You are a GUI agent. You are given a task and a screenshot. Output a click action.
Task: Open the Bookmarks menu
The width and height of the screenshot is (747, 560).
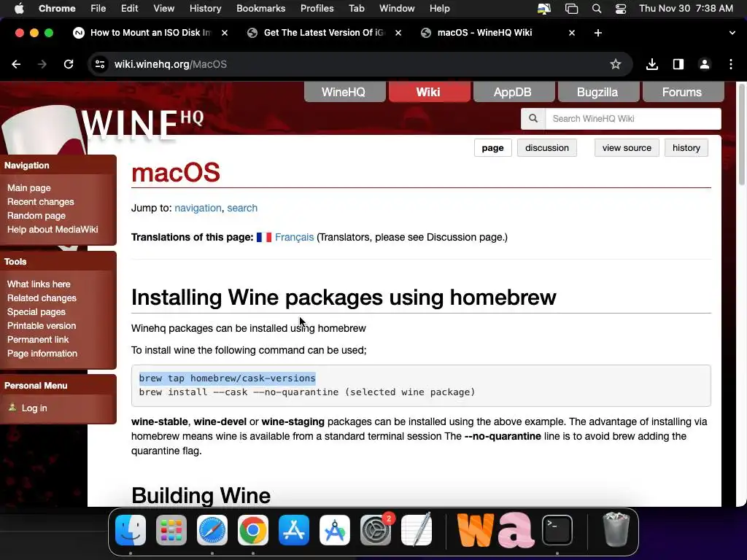tap(260, 9)
